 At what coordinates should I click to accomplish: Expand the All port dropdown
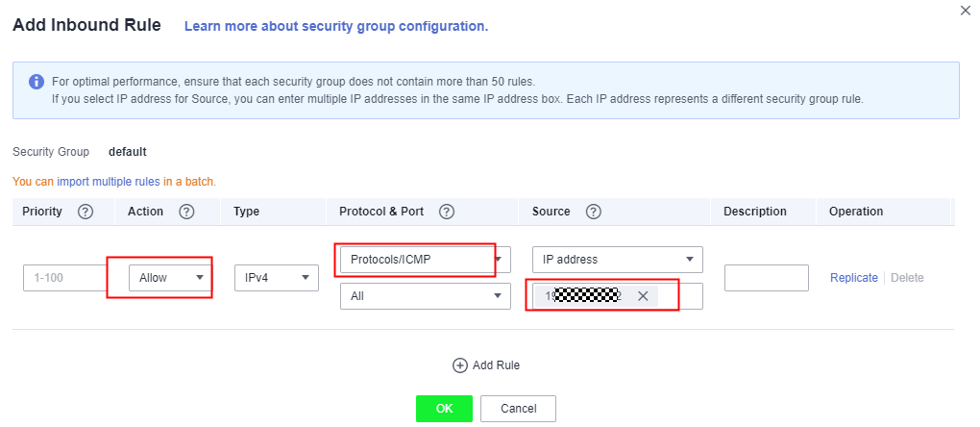[x=426, y=296]
